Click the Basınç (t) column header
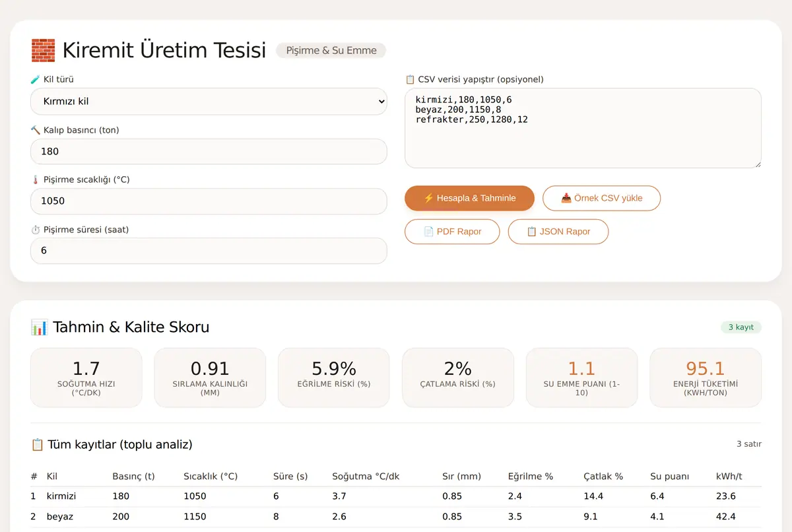This screenshot has width=792, height=532. [133, 477]
